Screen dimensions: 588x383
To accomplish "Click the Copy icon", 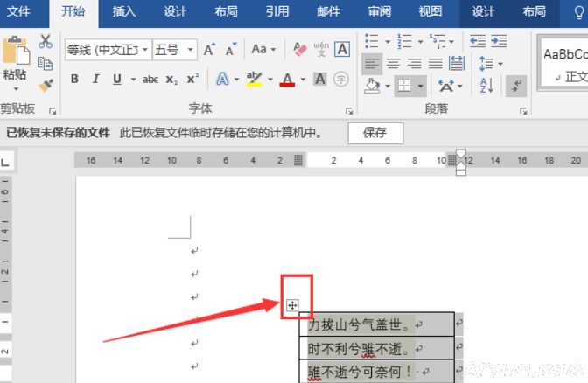I will (x=45, y=63).
